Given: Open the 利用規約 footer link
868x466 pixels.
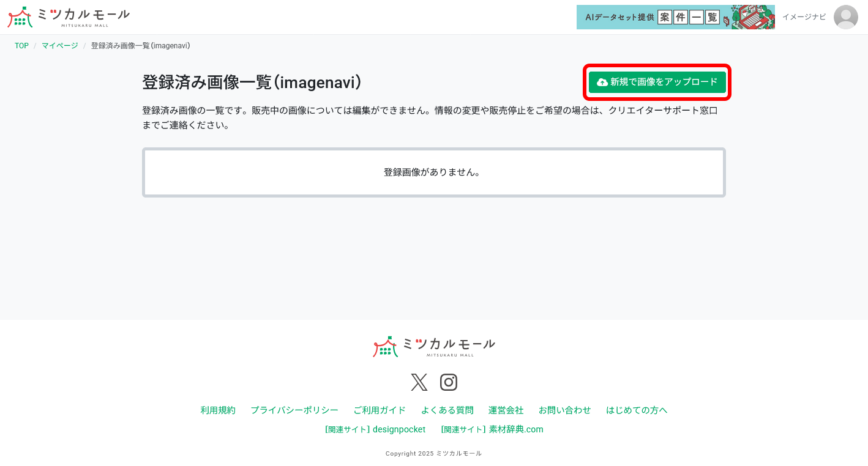Looking at the screenshot, I should click(x=217, y=410).
